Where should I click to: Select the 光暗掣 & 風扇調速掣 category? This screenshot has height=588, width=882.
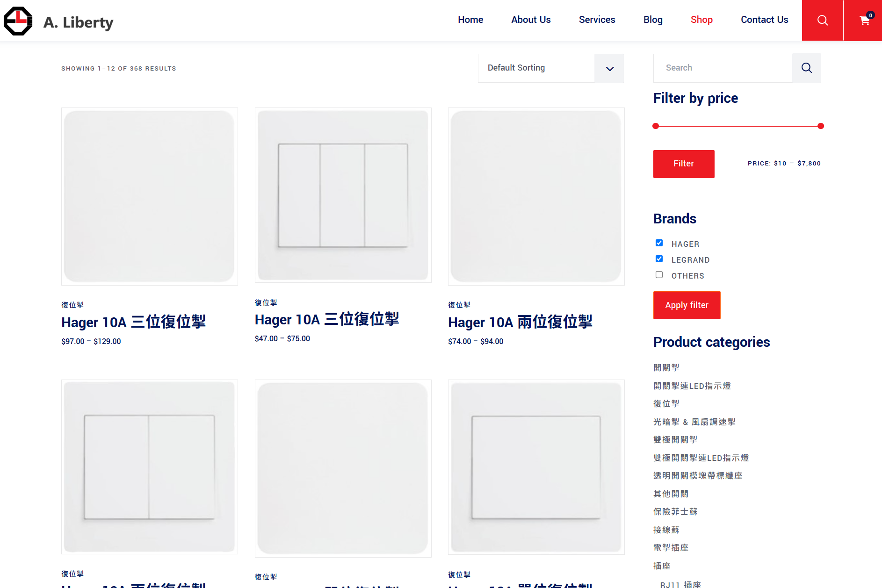click(x=694, y=422)
